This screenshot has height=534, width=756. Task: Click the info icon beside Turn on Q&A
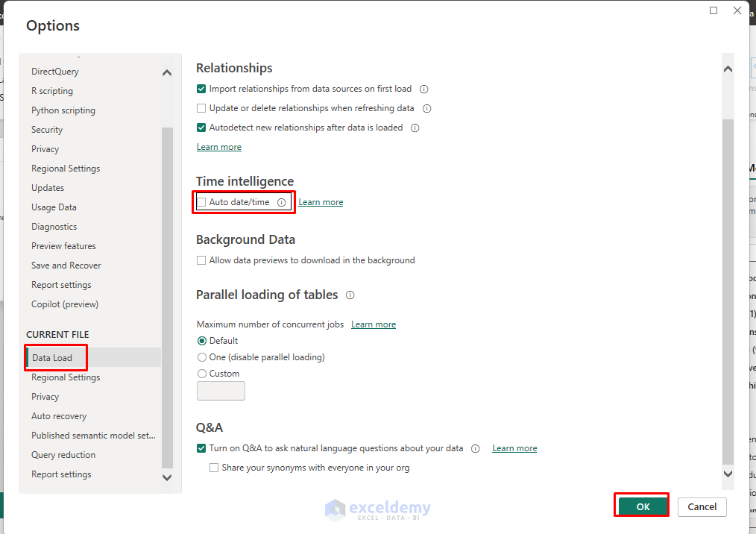pyautogui.click(x=476, y=447)
